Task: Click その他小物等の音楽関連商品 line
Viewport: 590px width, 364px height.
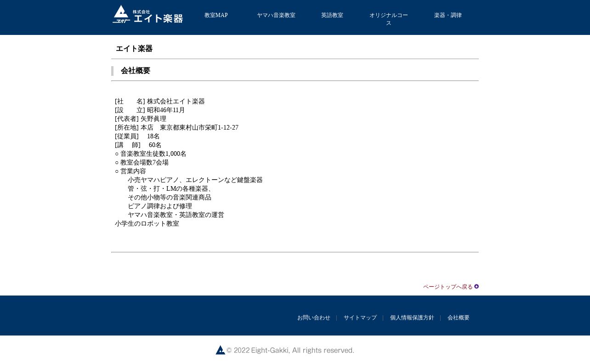Action: [170, 198]
